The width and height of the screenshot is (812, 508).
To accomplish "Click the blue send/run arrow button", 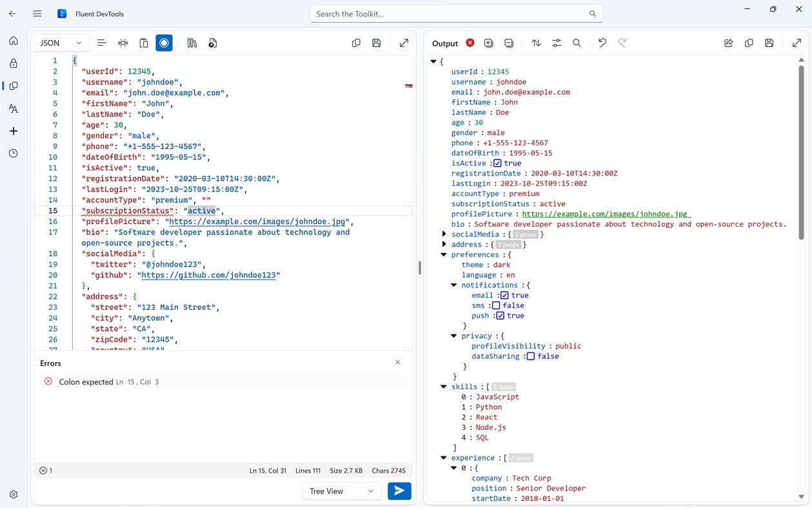I will (x=399, y=491).
